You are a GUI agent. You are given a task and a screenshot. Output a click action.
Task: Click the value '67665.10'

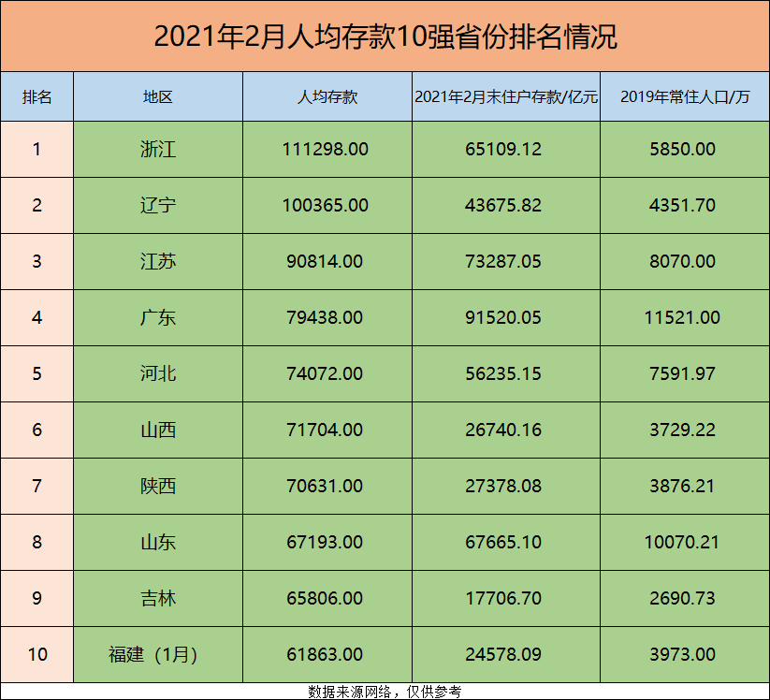(x=503, y=543)
